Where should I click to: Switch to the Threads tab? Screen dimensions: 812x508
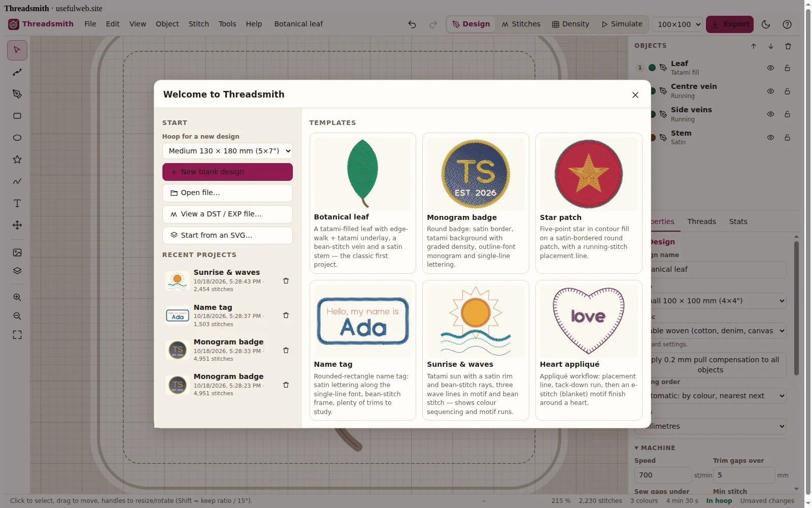(701, 221)
